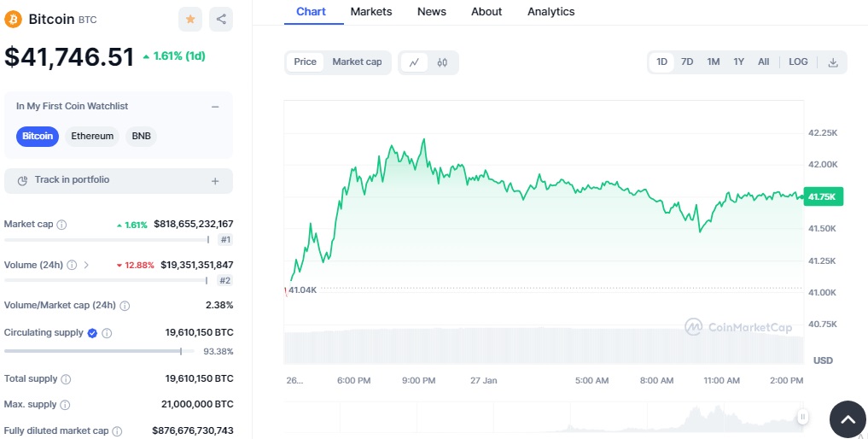Click info icon beside Market cap
The height and width of the screenshot is (439, 868).
[62, 225]
